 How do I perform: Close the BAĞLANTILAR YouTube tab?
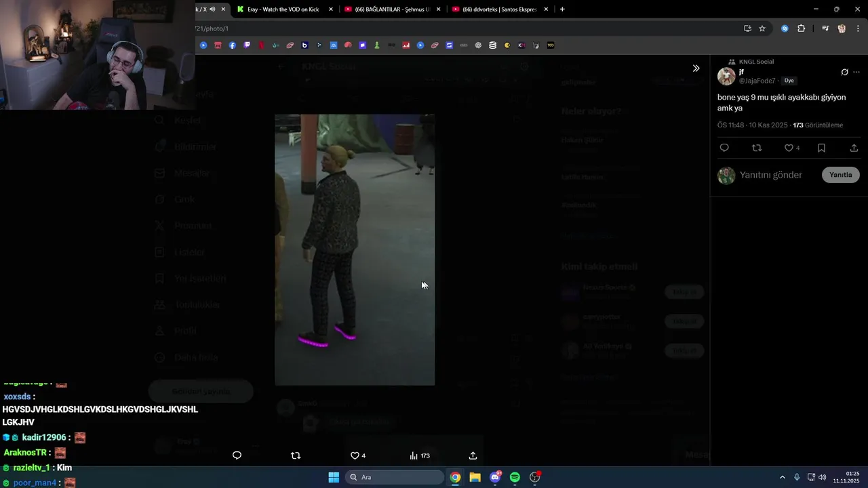pos(439,9)
